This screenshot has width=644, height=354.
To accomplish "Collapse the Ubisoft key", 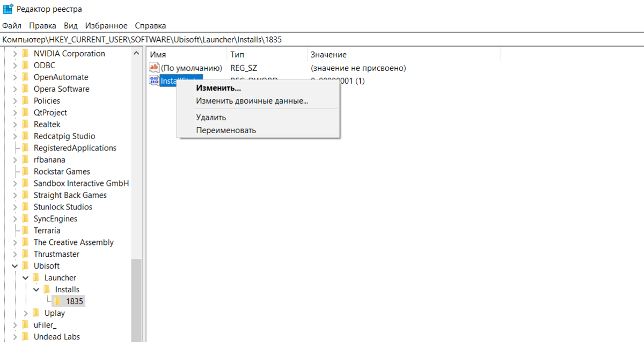I will (x=14, y=266).
